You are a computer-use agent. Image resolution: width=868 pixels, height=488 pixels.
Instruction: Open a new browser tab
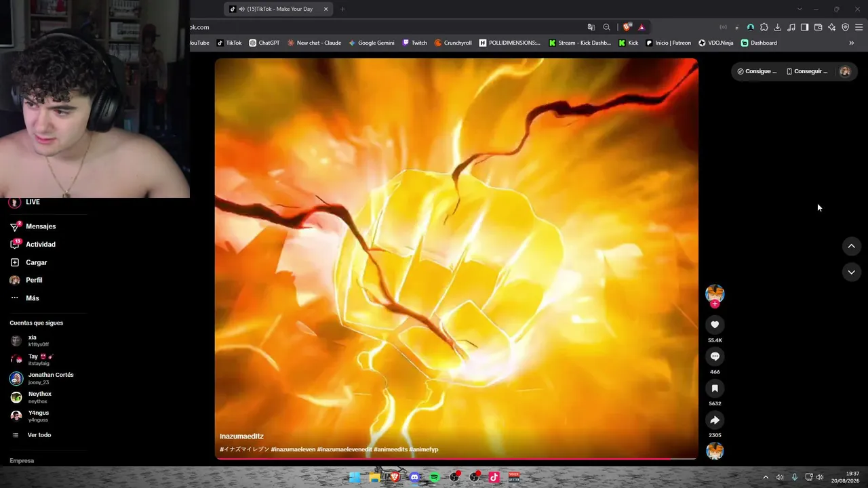(x=342, y=9)
